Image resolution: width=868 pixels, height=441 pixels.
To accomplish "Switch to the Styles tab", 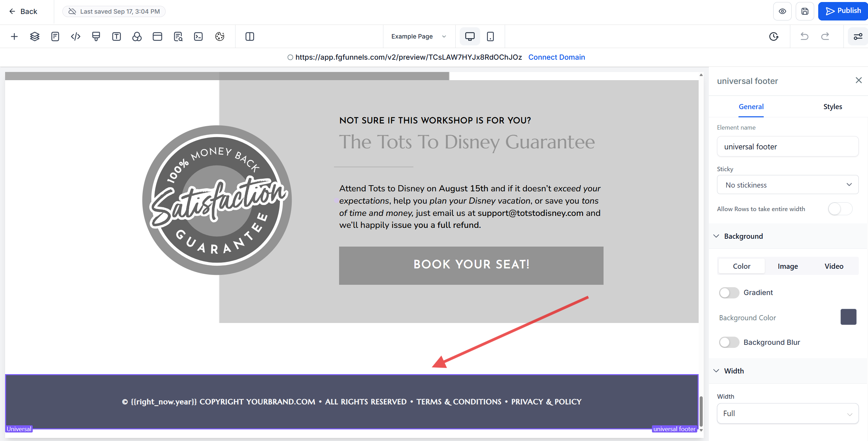I will point(832,107).
